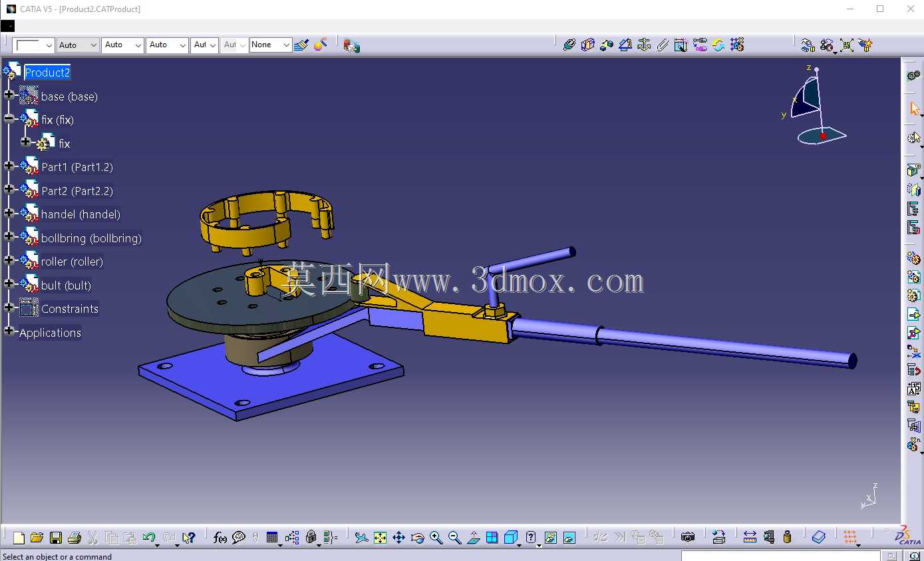The width and height of the screenshot is (924, 561).
Task: Click the Knowledgeware comment icon
Action: 239,538
